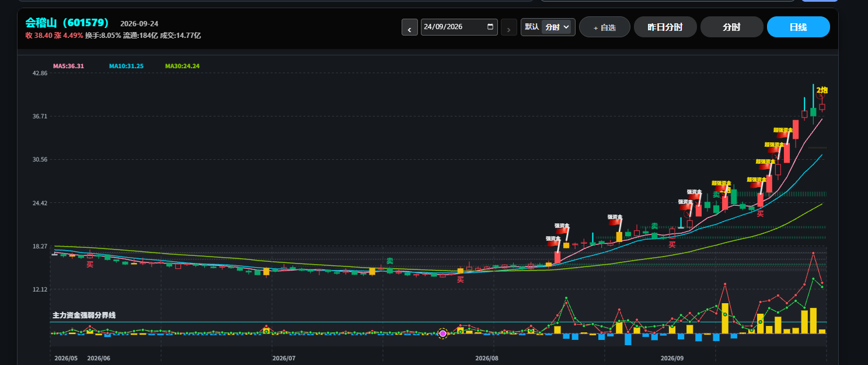
Task: Click the MA30:24.24 legend label
Action: pyautogui.click(x=182, y=66)
